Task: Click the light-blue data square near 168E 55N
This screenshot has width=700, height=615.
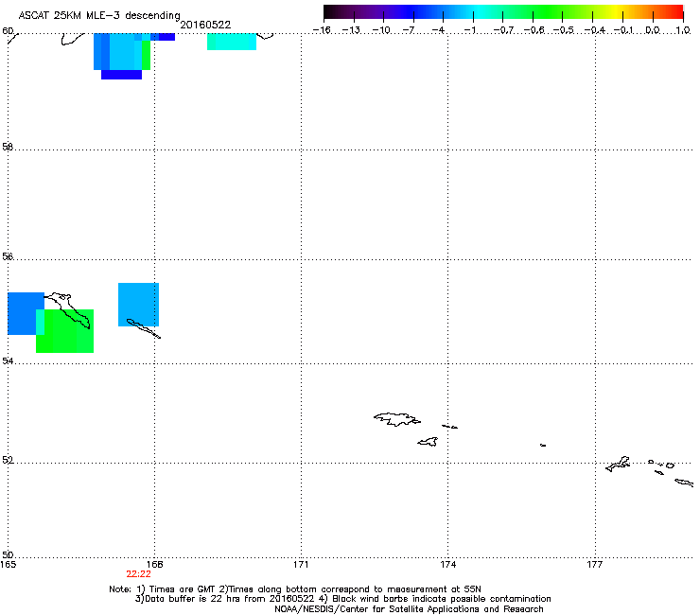Action: 138,305
